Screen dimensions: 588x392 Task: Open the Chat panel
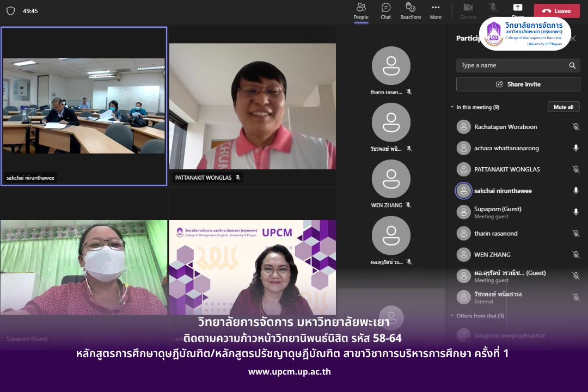[x=385, y=11]
